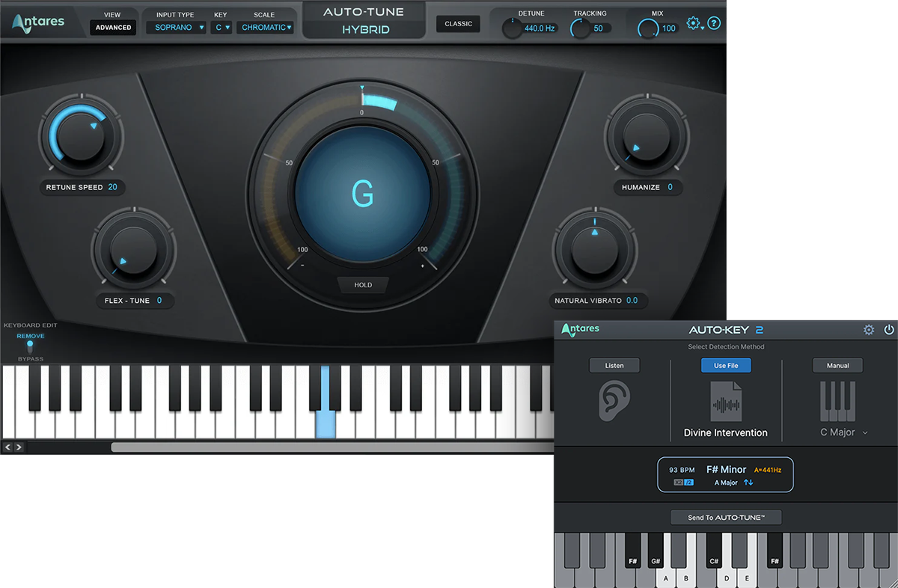Click the detected pitch G display

tap(362, 194)
